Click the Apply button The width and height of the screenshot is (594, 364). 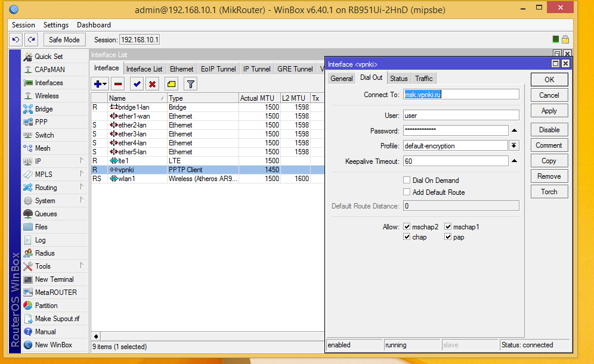coord(549,110)
